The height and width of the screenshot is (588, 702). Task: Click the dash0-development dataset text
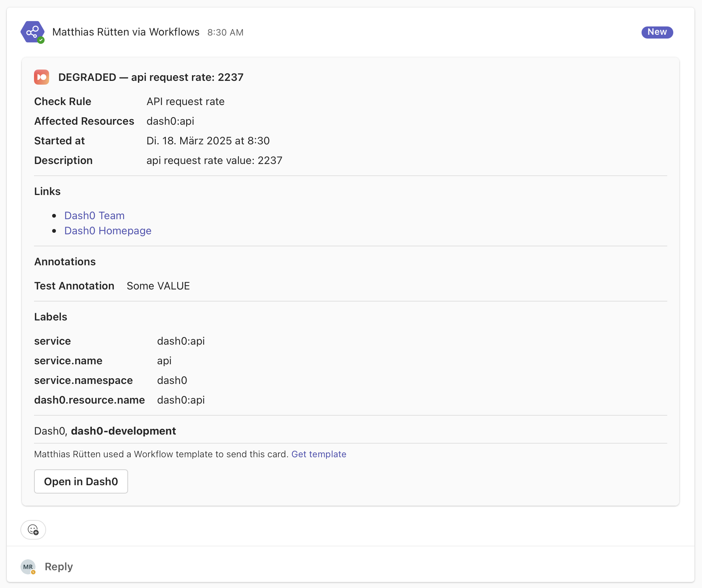[123, 431]
